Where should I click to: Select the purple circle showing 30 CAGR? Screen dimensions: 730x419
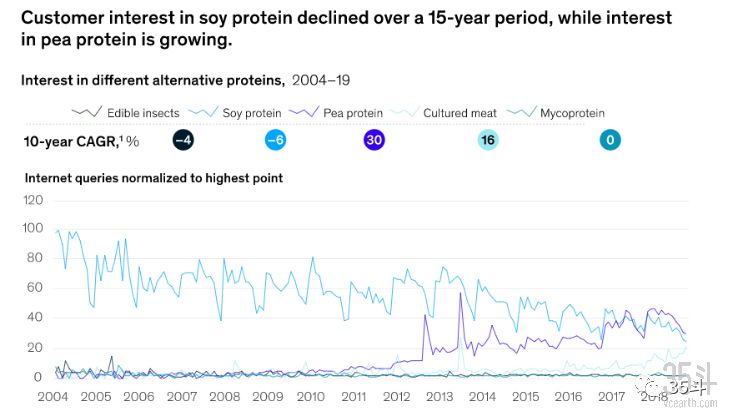pyautogui.click(x=374, y=141)
